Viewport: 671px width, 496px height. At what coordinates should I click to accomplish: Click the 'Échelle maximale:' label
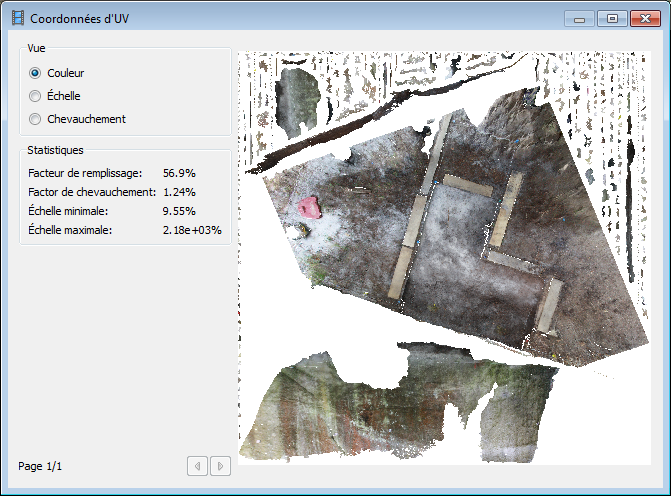70,230
